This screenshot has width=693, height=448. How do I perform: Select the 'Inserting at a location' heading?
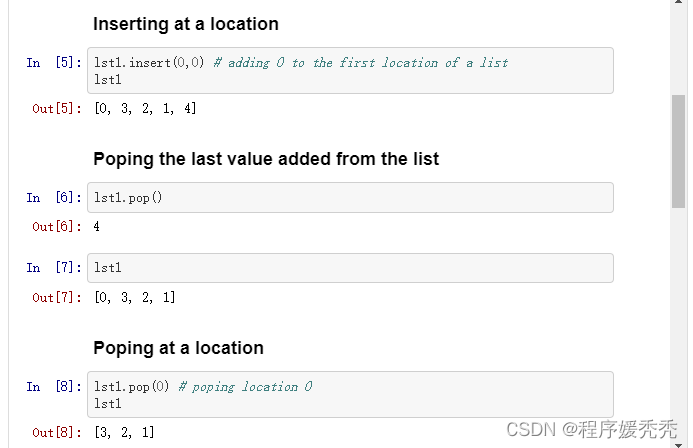[186, 24]
